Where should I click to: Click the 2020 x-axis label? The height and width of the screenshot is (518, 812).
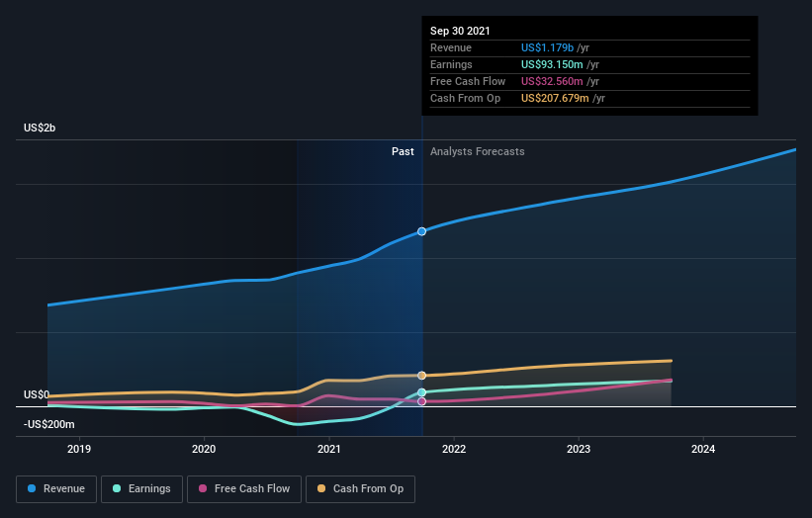pos(204,449)
